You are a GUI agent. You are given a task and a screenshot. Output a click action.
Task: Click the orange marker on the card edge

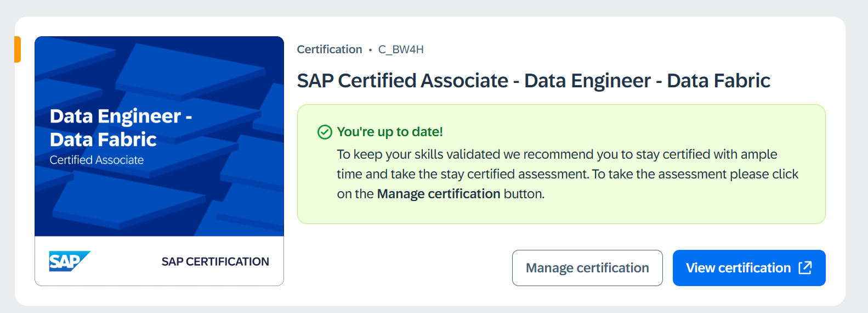pyautogui.click(x=18, y=49)
